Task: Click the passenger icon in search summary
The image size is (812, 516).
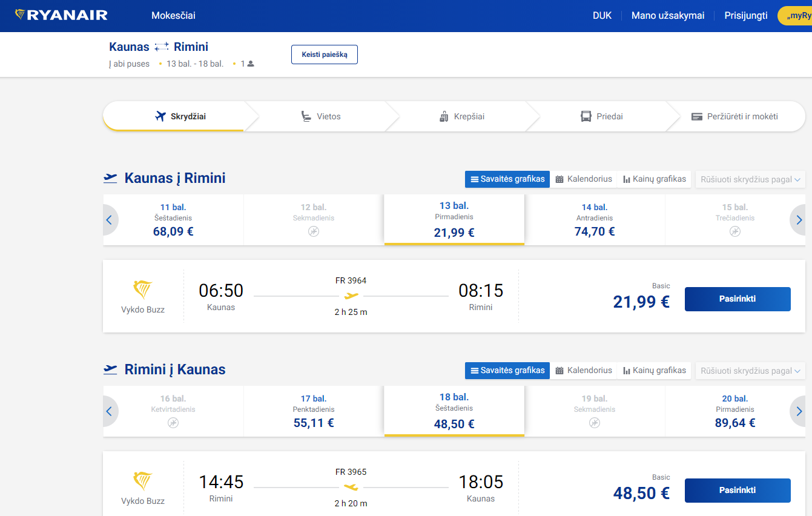Action: [251, 64]
